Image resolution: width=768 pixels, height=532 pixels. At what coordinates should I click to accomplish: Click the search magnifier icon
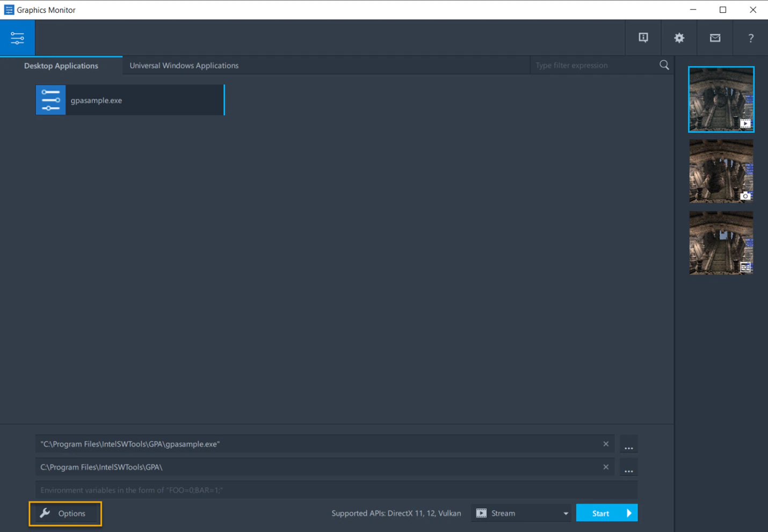[x=664, y=65]
